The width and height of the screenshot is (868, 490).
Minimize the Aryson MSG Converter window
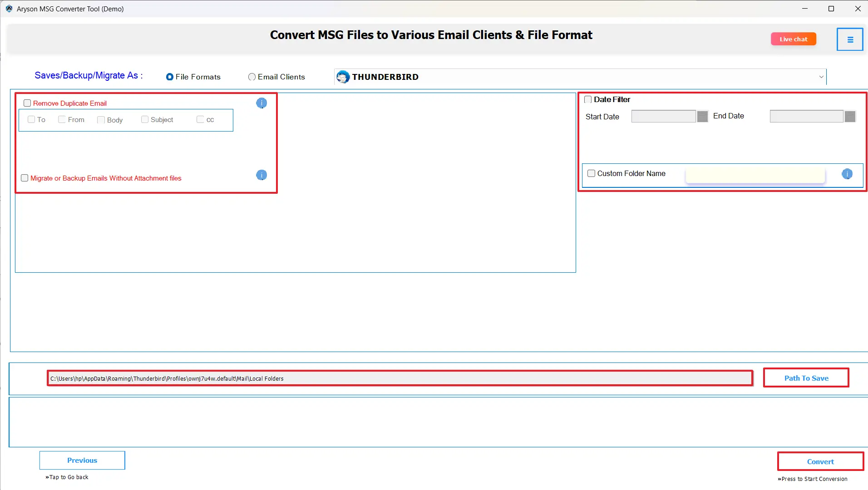[x=805, y=9]
